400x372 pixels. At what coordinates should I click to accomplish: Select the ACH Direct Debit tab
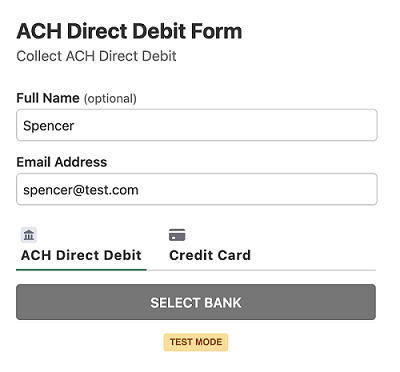point(81,247)
